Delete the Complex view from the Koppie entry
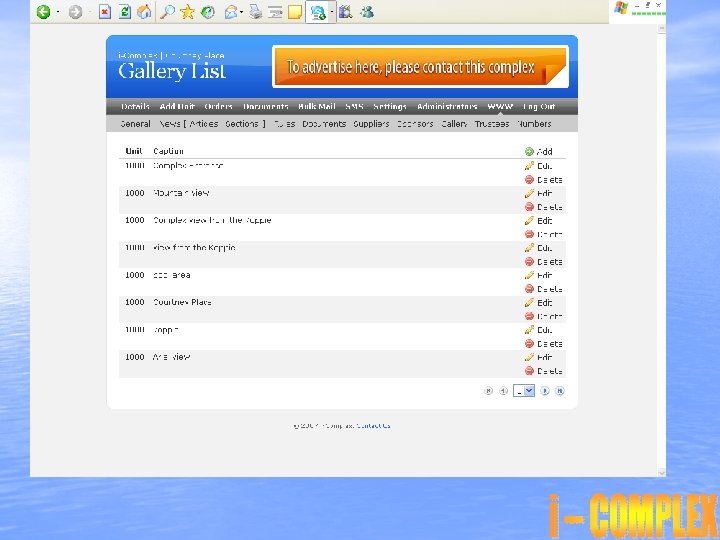Viewport: 720px width, 540px height. pyautogui.click(x=544, y=234)
